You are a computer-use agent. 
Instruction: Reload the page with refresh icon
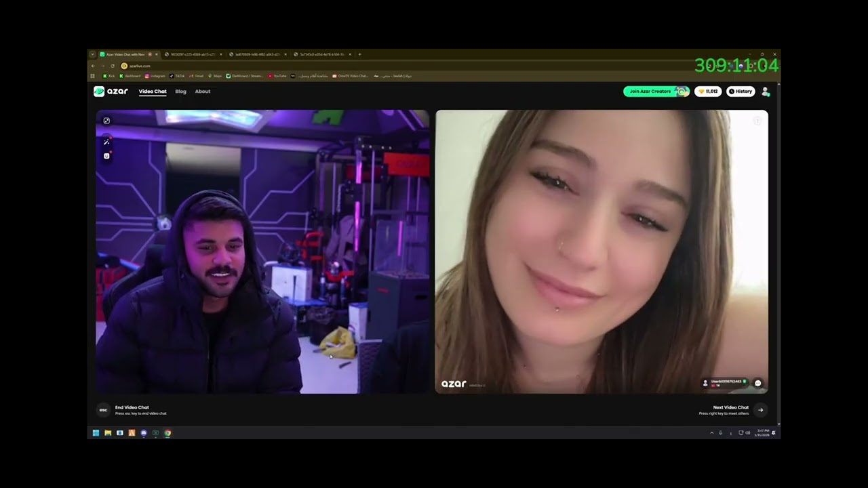[x=113, y=66]
